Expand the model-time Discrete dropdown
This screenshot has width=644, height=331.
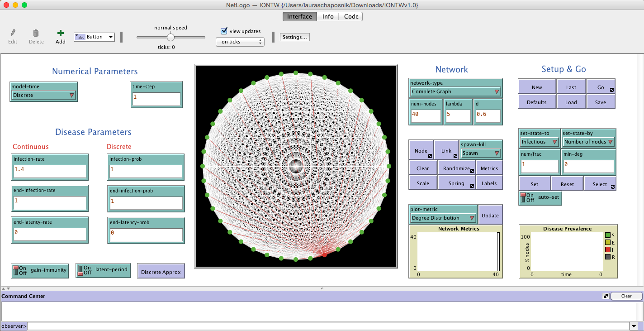[x=43, y=95]
